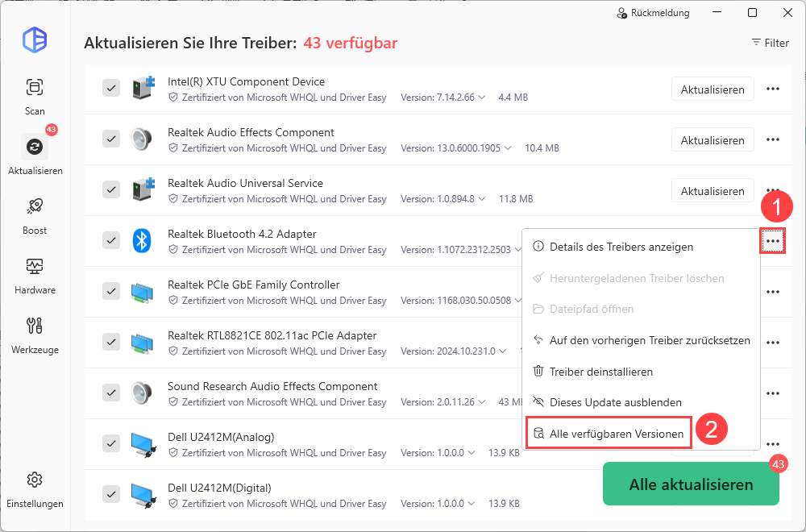Open the Filter option
This screenshot has height=532, width=806.
pos(770,43)
